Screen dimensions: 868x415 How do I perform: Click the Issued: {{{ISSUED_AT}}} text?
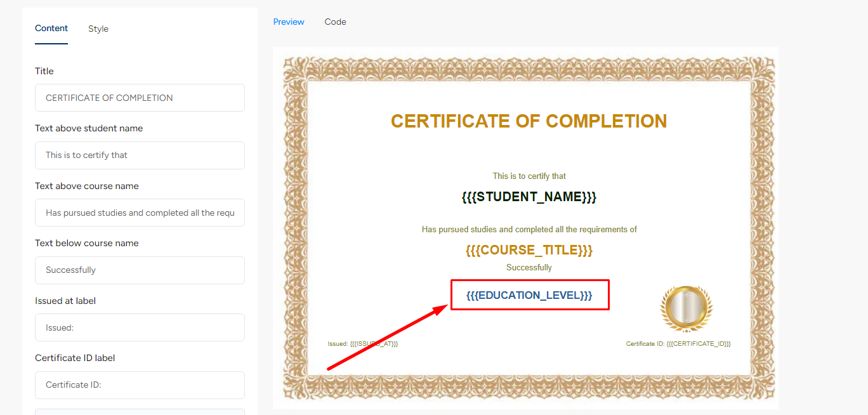(363, 344)
